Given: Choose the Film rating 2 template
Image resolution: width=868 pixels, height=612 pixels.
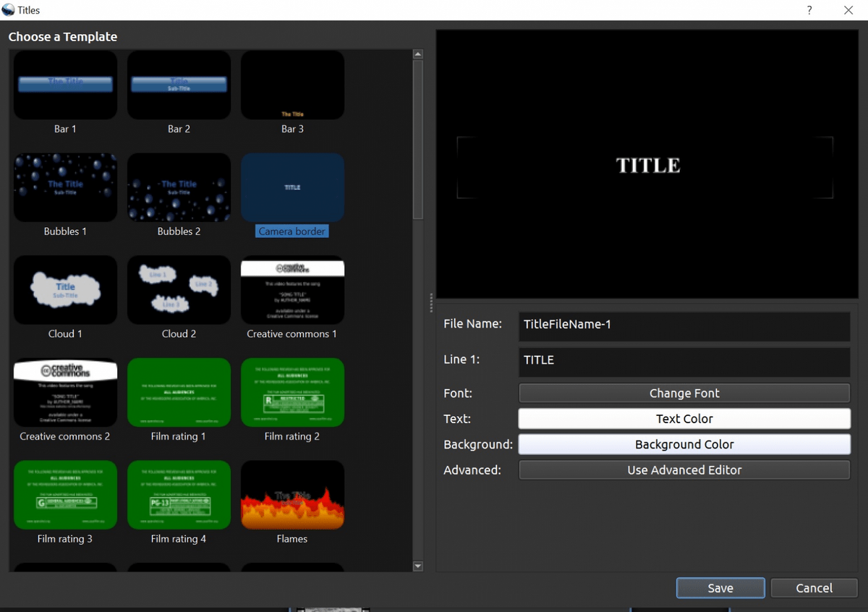Looking at the screenshot, I should click(292, 392).
